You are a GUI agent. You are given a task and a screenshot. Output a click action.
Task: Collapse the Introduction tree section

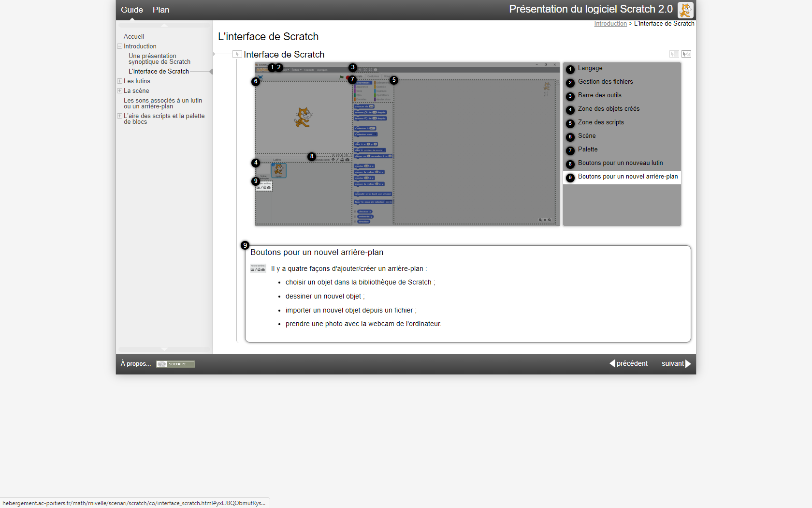119,46
